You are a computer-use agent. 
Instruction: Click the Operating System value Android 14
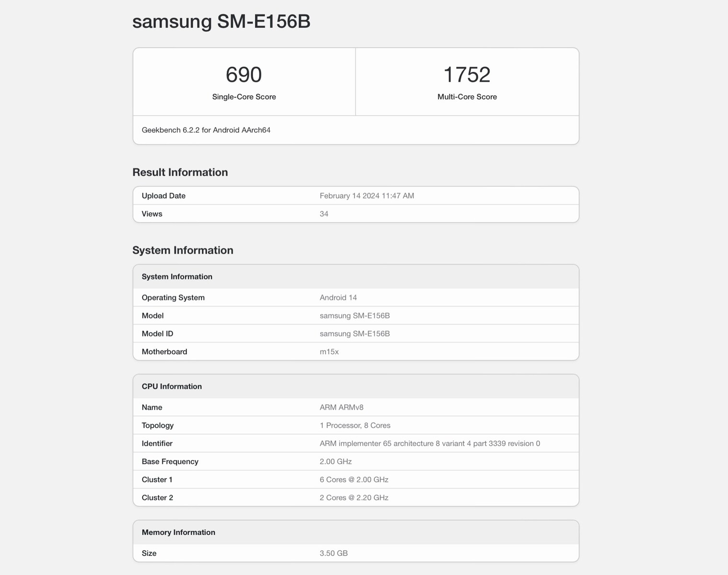[338, 298]
